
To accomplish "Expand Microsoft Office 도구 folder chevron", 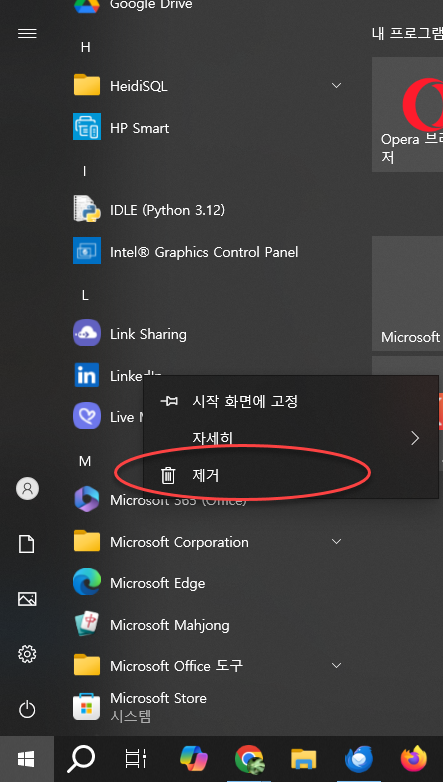I will tap(336, 665).
